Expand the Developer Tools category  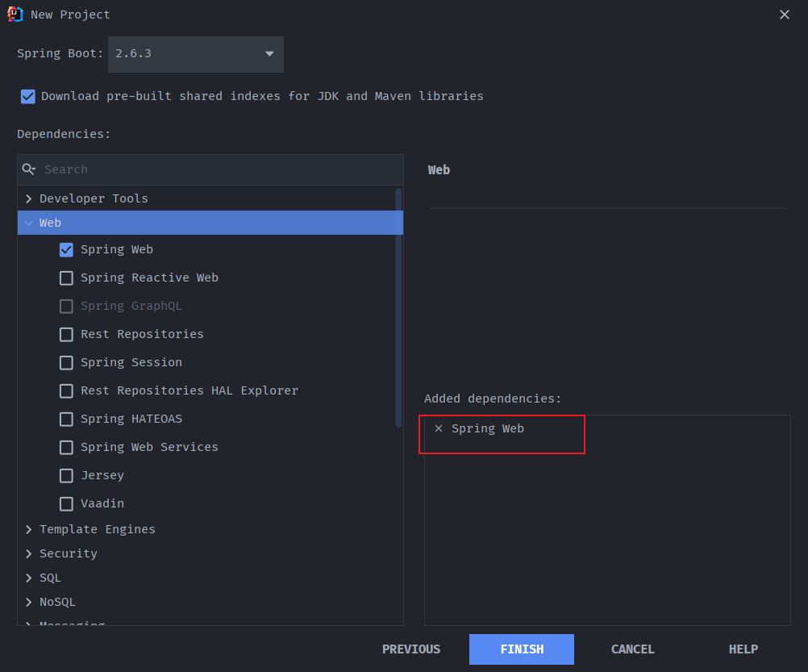click(x=29, y=198)
